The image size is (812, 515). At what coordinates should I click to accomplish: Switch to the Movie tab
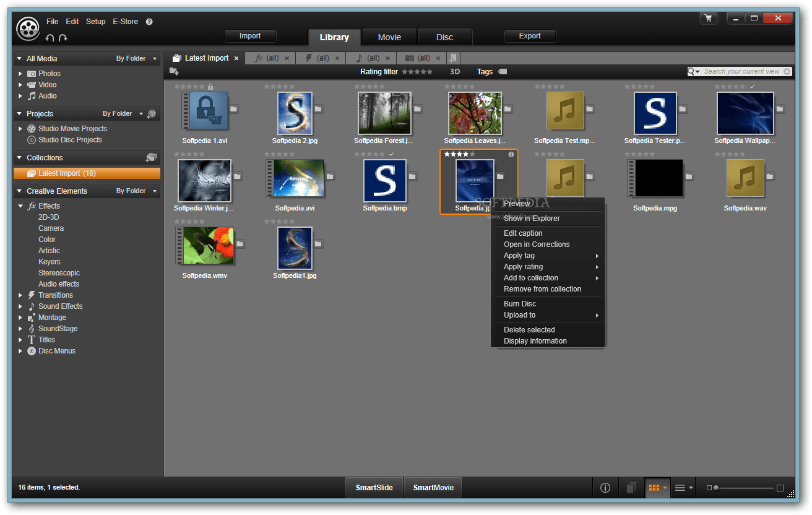pos(389,37)
